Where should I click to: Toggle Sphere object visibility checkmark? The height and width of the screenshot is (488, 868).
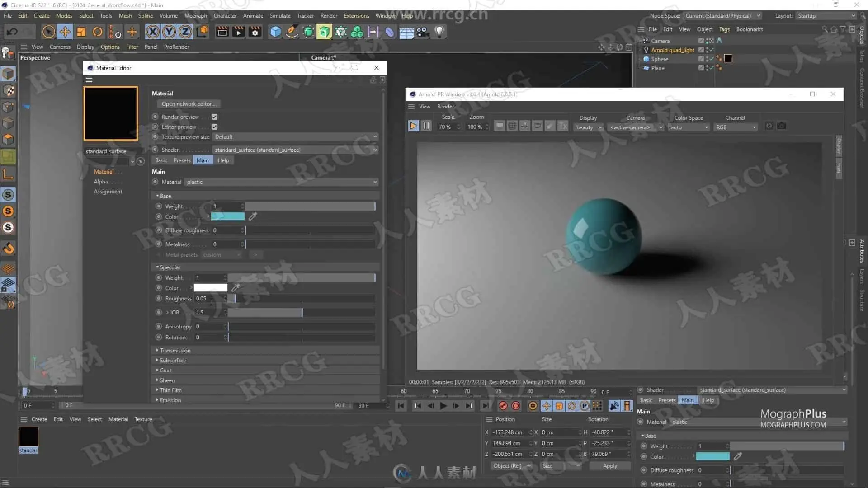click(711, 59)
